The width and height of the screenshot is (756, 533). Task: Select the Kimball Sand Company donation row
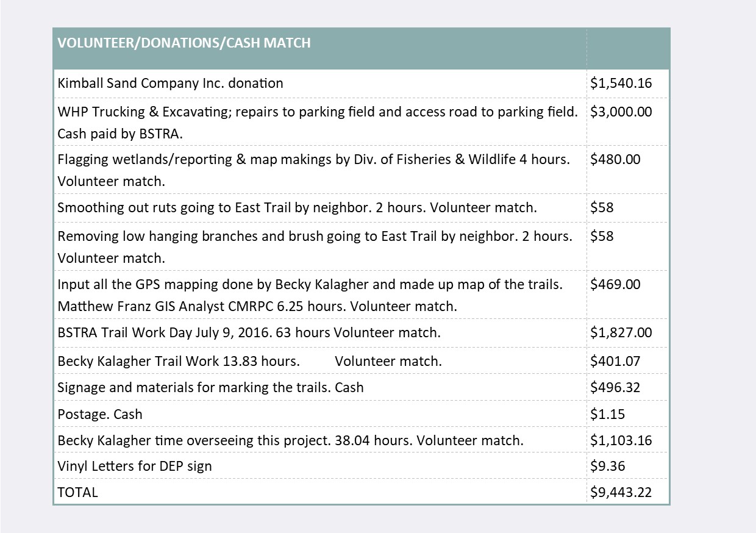pyautogui.click(x=171, y=84)
